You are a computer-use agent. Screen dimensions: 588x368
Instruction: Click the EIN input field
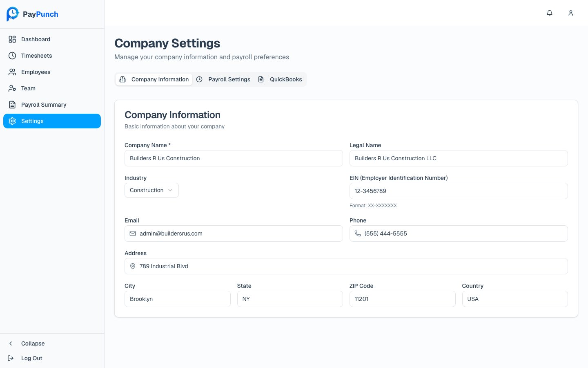(x=459, y=191)
